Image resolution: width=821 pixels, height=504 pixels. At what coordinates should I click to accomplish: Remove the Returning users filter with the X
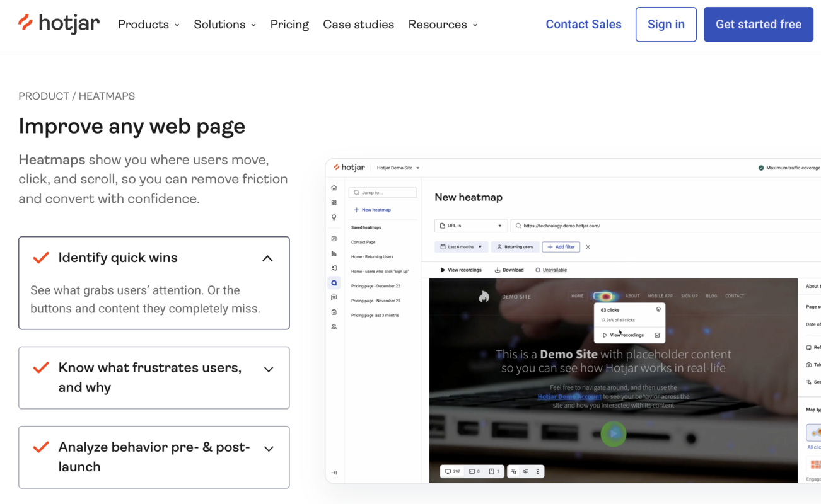tap(588, 246)
